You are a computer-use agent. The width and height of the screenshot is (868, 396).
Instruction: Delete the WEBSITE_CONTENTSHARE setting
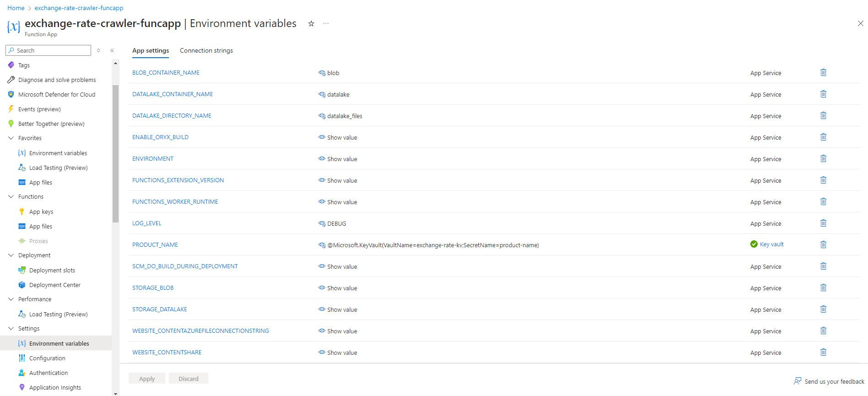[x=823, y=352]
